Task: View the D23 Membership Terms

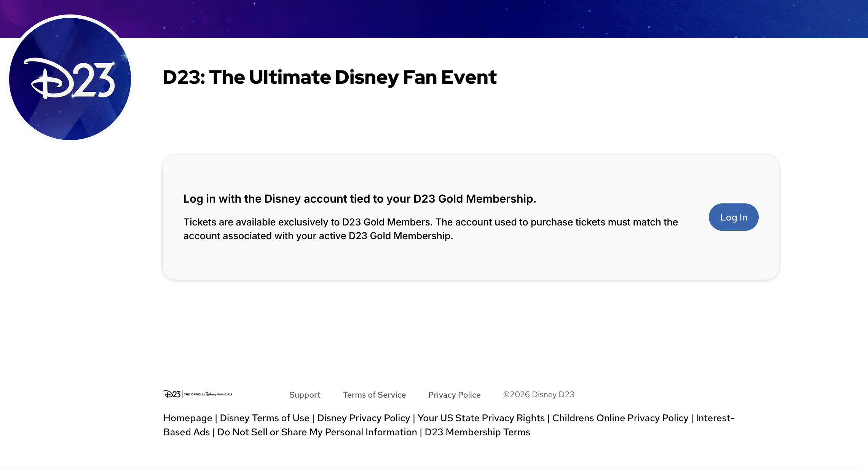Action: 477,432
